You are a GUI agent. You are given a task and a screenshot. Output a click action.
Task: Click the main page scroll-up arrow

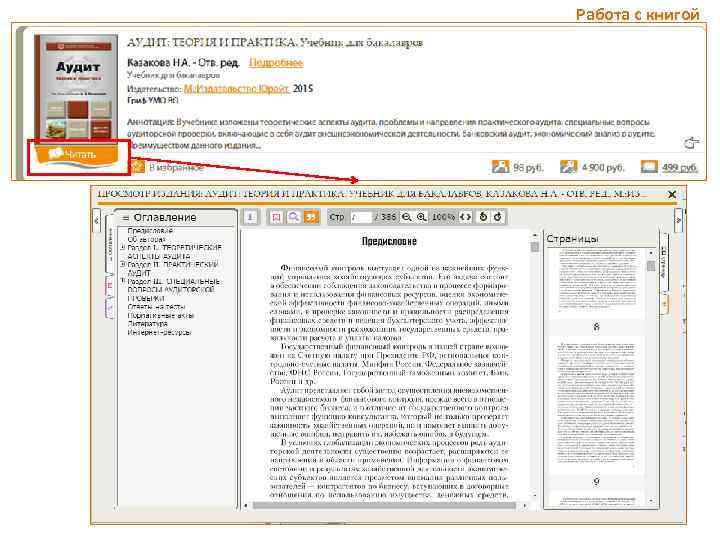point(534,235)
